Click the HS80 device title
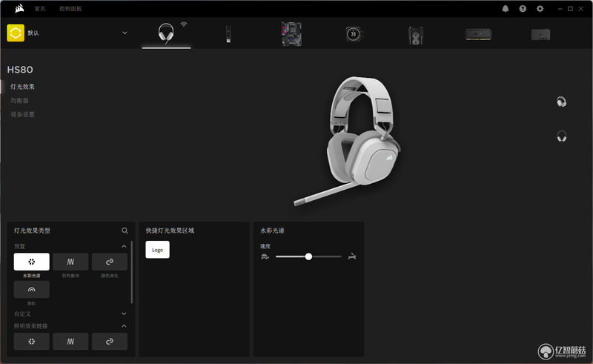The height and width of the screenshot is (364, 593). (x=20, y=70)
